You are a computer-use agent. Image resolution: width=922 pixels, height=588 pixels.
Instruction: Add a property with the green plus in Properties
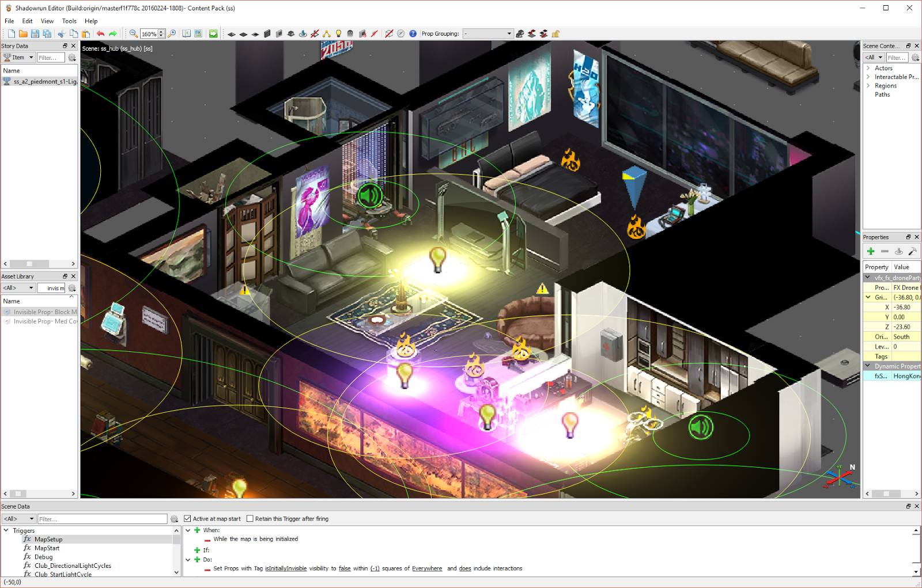coord(871,251)
